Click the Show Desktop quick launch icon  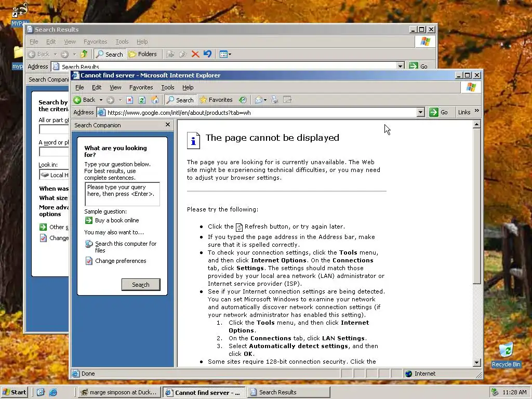click(x=41, y=392)
